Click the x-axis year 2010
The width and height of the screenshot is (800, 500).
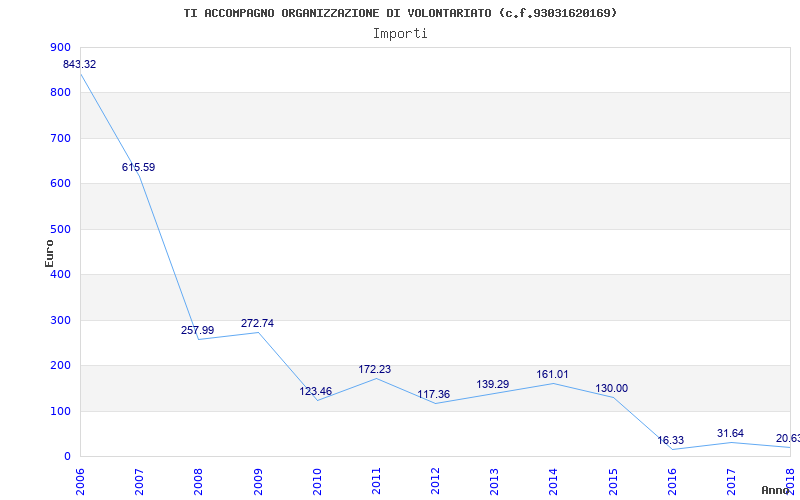tap(317, 482)
